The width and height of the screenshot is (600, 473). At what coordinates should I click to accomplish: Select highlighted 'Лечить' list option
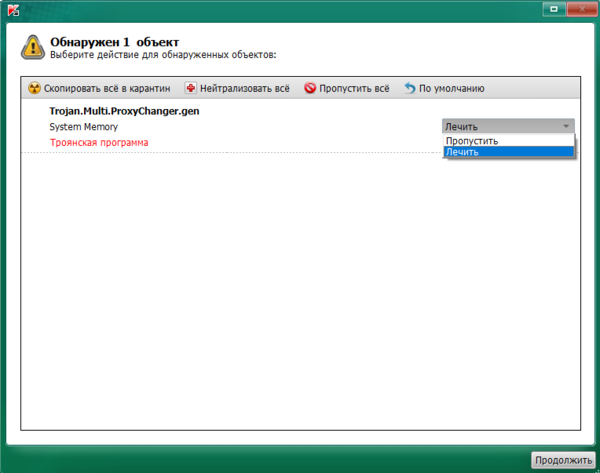point(509,152)
